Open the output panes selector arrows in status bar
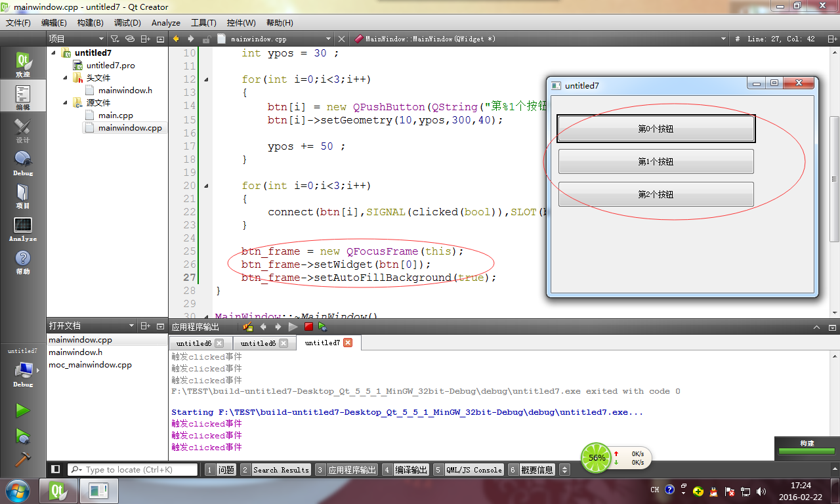The width and height of the screenshot is (840, 504). [x=564, y=470]
